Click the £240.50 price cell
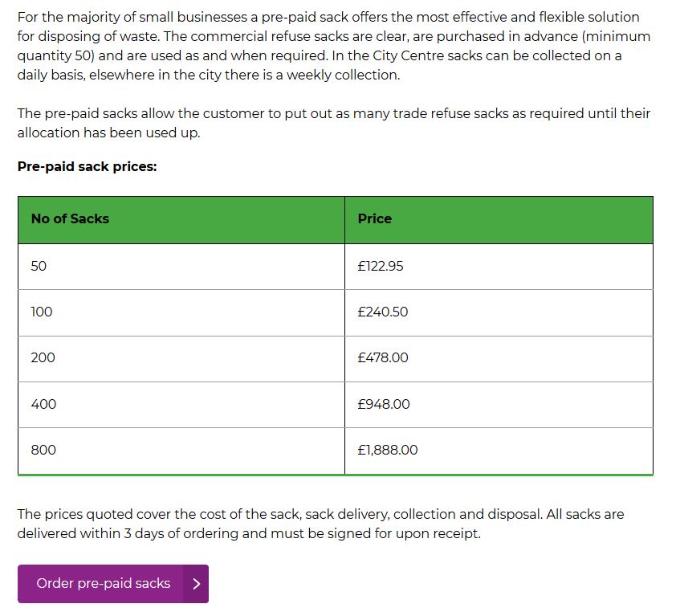This screenshot has width=676, height=616. (499, 312)
